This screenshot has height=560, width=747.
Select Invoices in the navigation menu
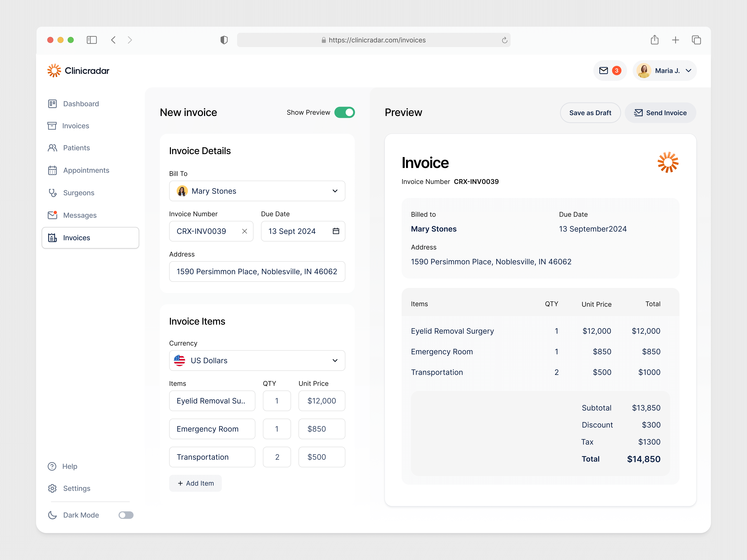click(76, 238)
